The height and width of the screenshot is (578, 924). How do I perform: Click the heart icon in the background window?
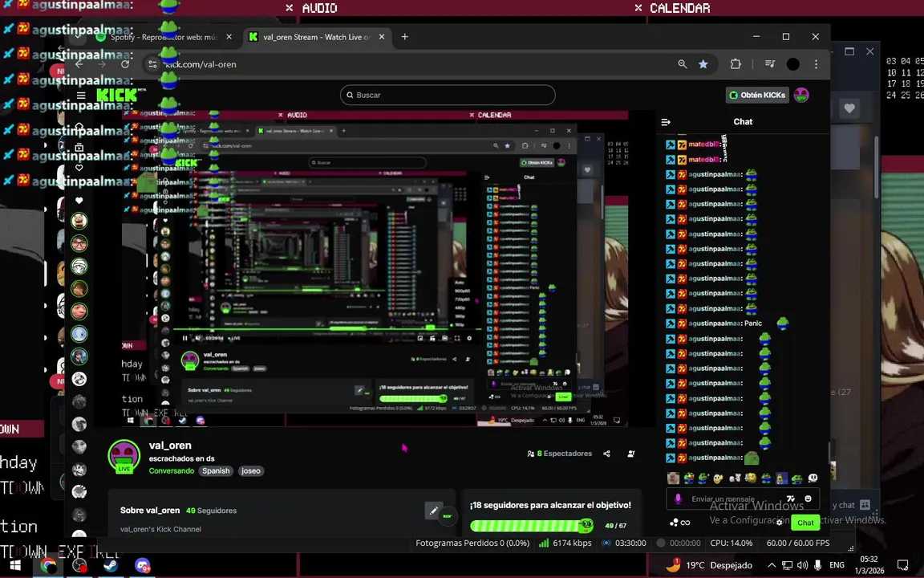point(849,108)
